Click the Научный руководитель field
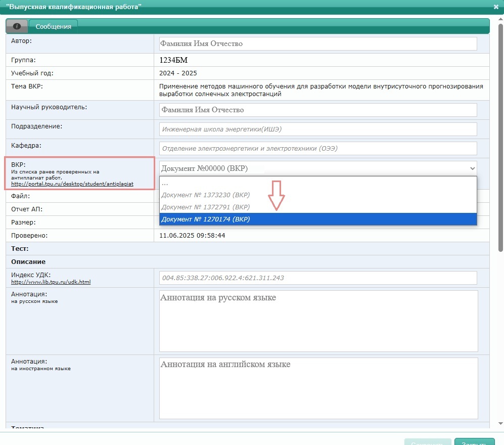 318,110
